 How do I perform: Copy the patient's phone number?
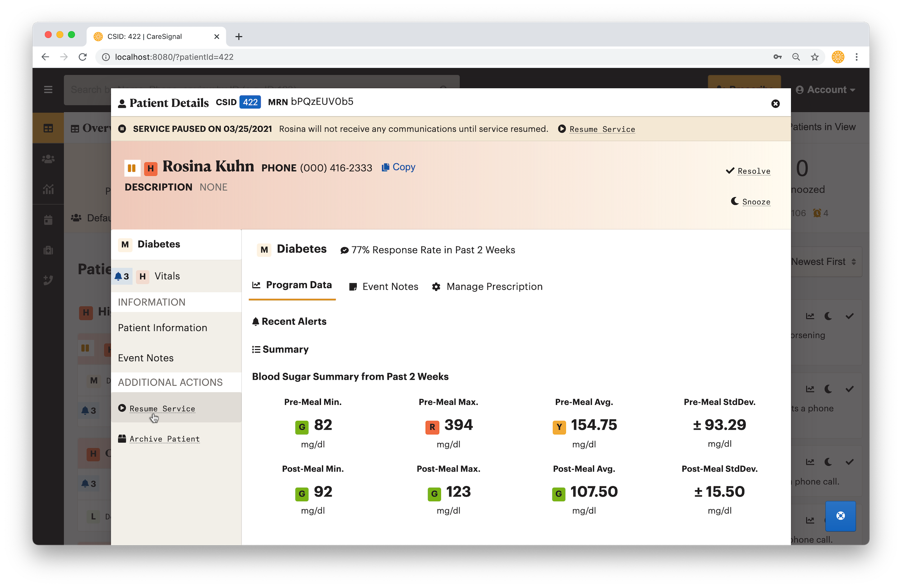coord(398,167)
